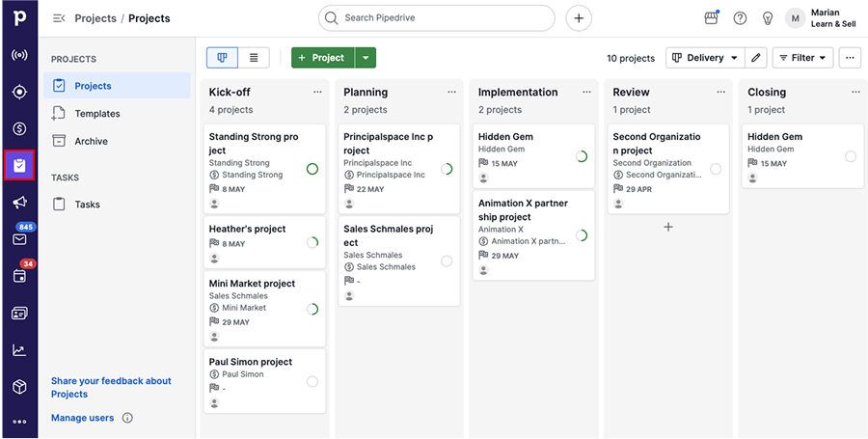Open the Sales Assistant lightbulb icon
This screenshot has width=868, height=439.
768,18
